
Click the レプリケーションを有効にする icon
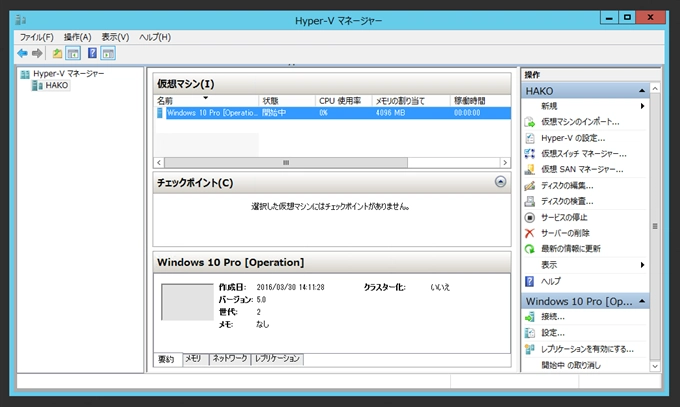click(x=530, y=349)
